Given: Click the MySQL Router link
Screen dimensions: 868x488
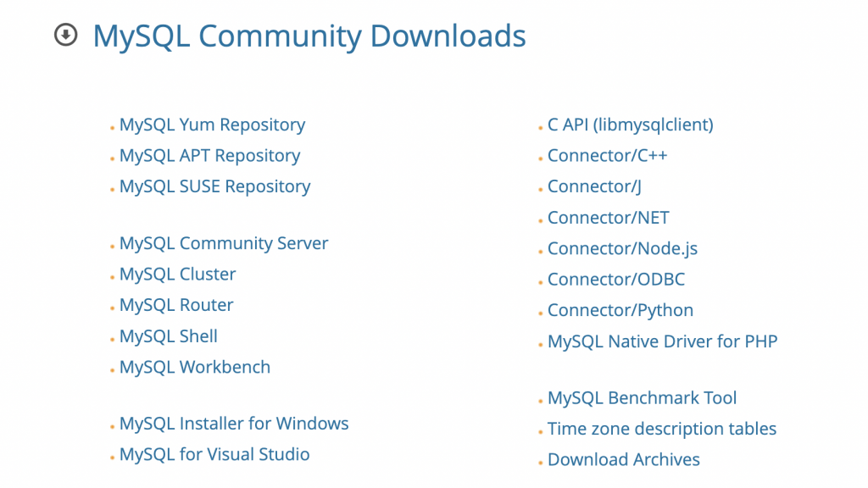Looking at the screenshot, I should [176, 306].
